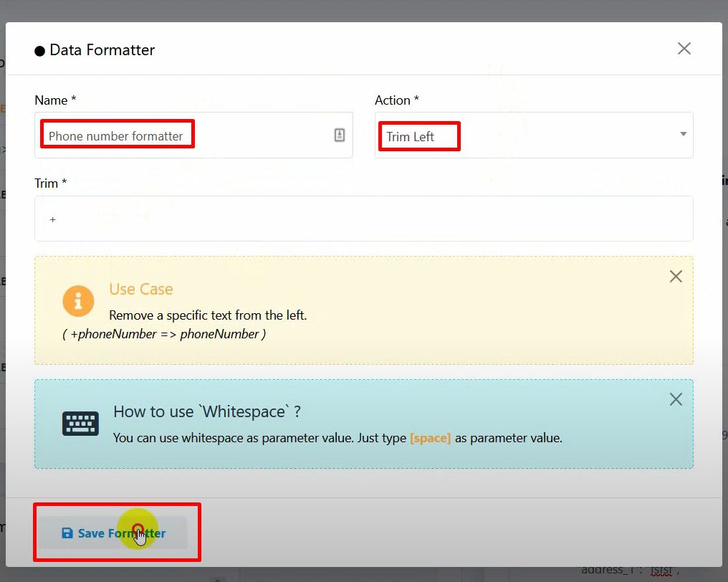Click the orange info icon in Use Case
Screen dimensions: 728x582
tap(78, 301)
